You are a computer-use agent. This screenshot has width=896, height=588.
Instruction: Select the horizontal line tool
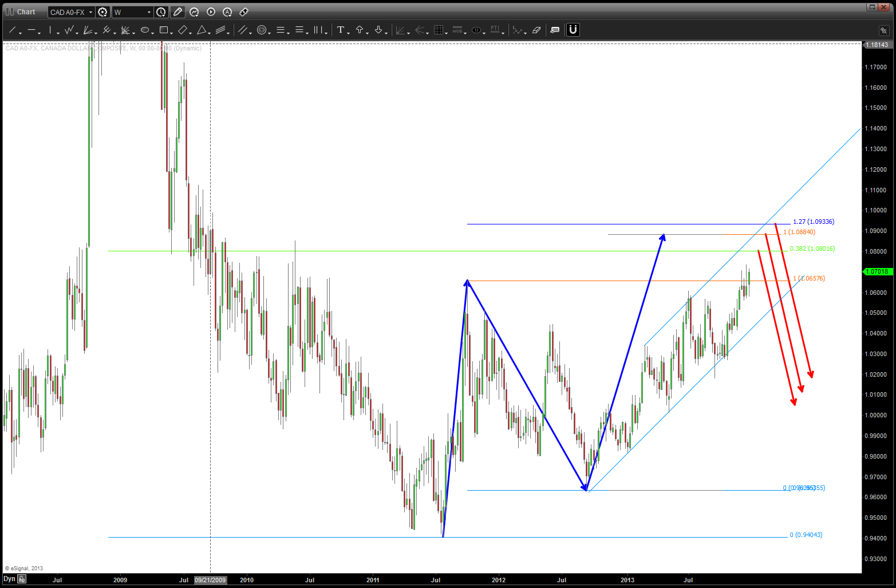[31, 30]
